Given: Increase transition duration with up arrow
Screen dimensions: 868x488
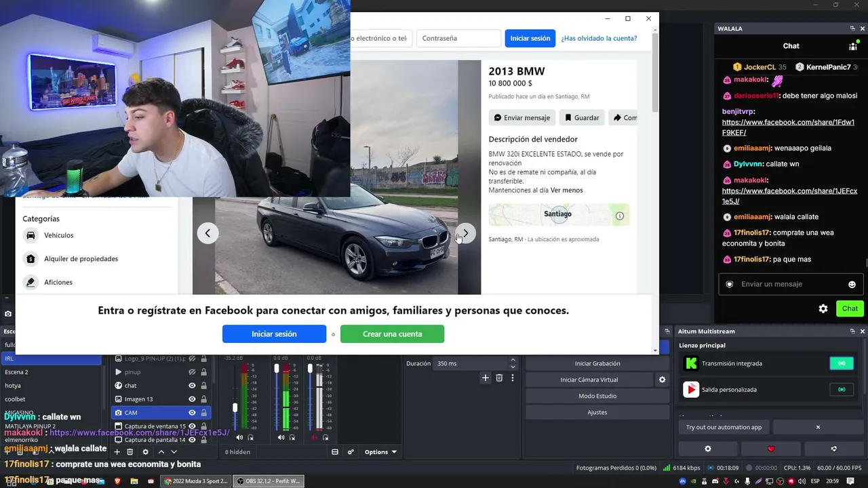Looking at the screenshot, I should tap(513, 360).
